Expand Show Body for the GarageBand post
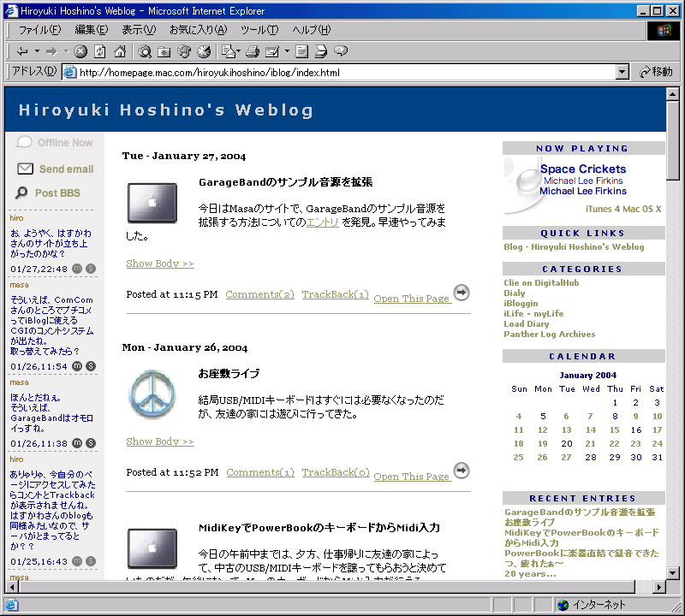Image resolution: width=685 pixels, height=616 pixels. tap(160, 264)
